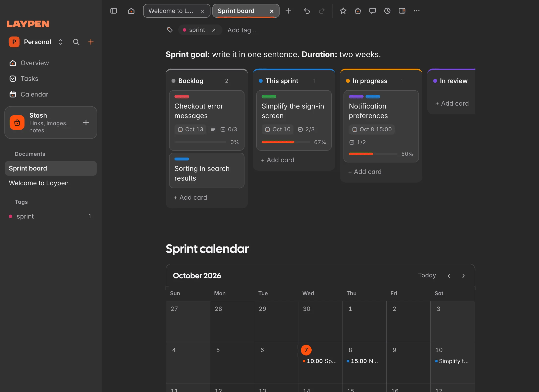The width and height of the screenshot is (539, 392).
Task: Open a new tab with plus icon
Action: (x=288, y=11)
